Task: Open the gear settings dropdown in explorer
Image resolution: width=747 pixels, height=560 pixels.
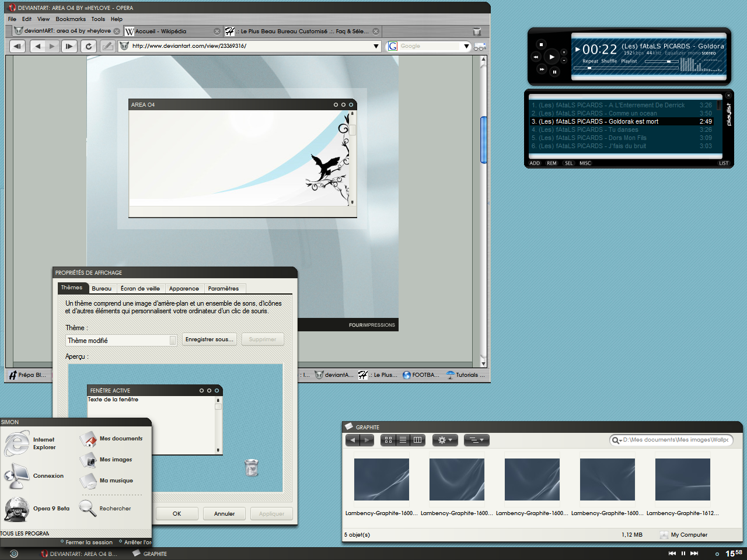Action: pyautogui.click(x=445, y=440)
